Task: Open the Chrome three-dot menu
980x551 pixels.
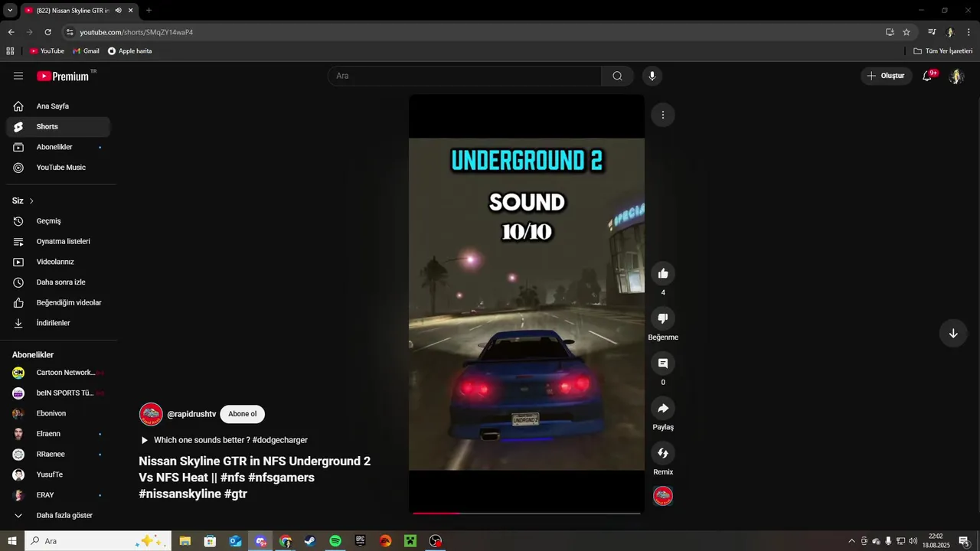Action: pyautogui.click(x=969, y=32)
